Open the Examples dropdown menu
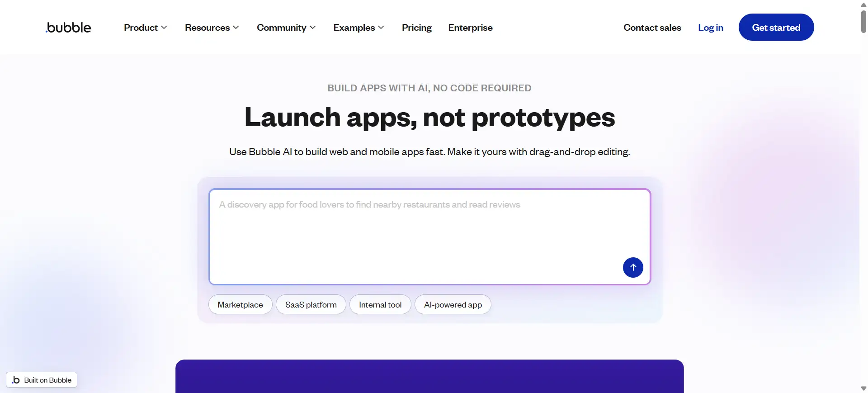Screen dimensions: 868x393 pyautogui.click(x=359, y=28)
